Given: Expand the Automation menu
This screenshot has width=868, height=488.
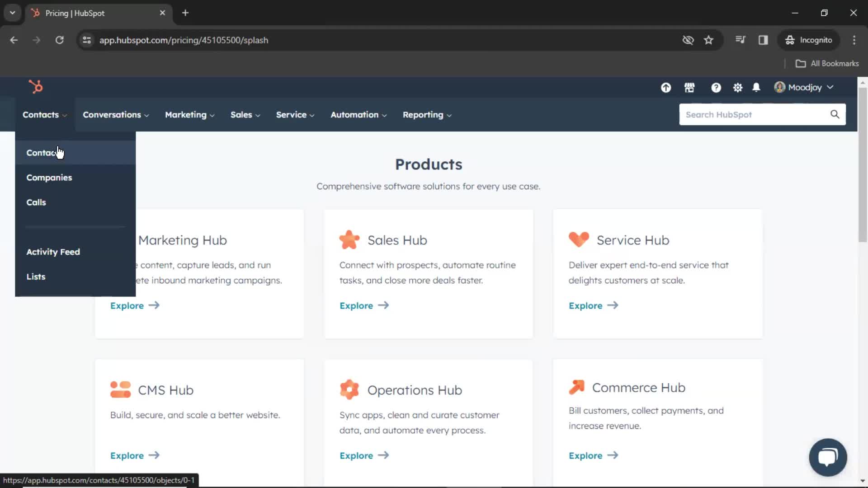Looking at the screenshot, I should [x=359, y=115].
